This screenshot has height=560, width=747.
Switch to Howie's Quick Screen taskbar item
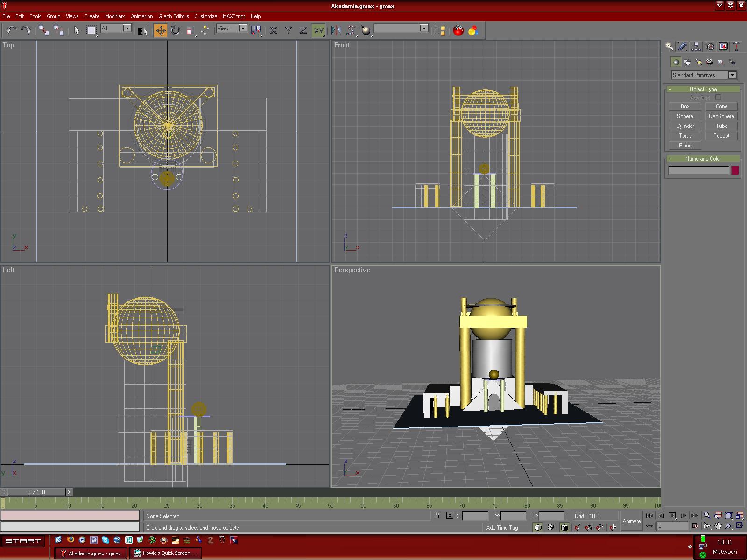[x=166, y=553]
